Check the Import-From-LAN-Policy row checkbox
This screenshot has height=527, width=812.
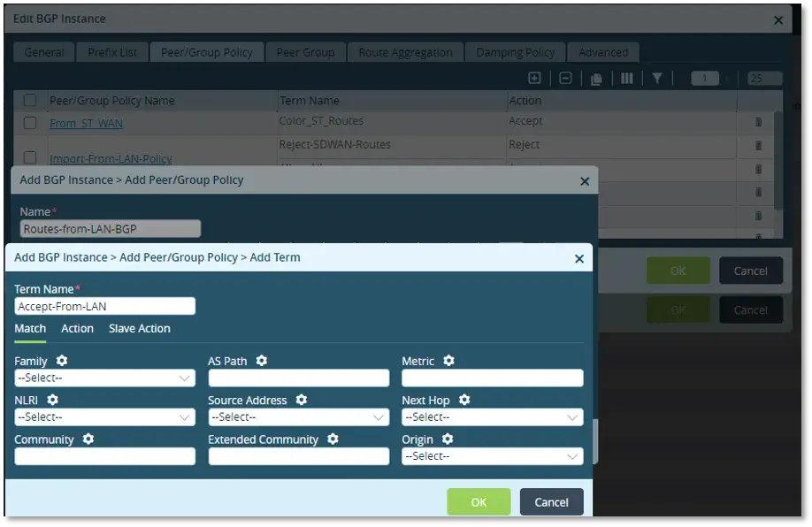(30, 157)
